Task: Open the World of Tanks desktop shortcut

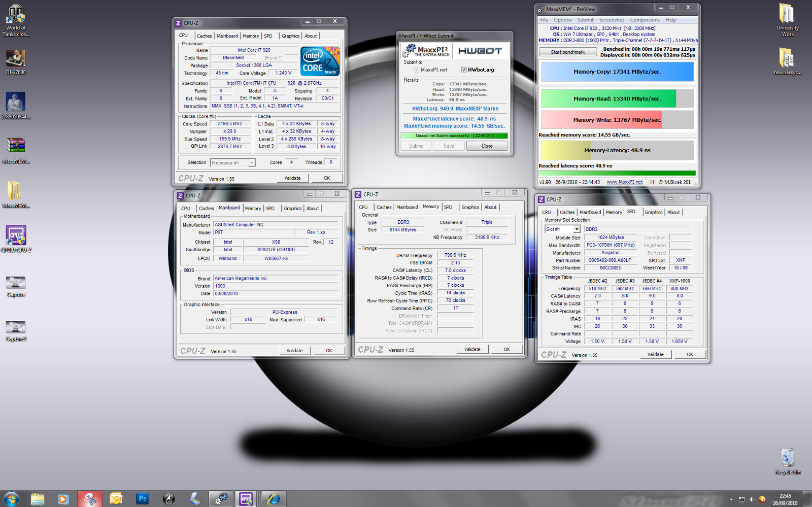Action: [16, 20]
